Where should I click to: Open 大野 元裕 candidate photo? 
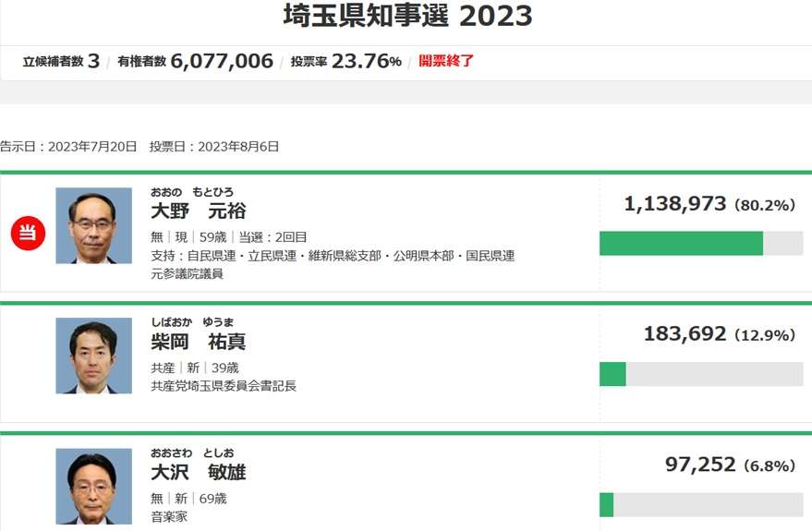[93, 225]
